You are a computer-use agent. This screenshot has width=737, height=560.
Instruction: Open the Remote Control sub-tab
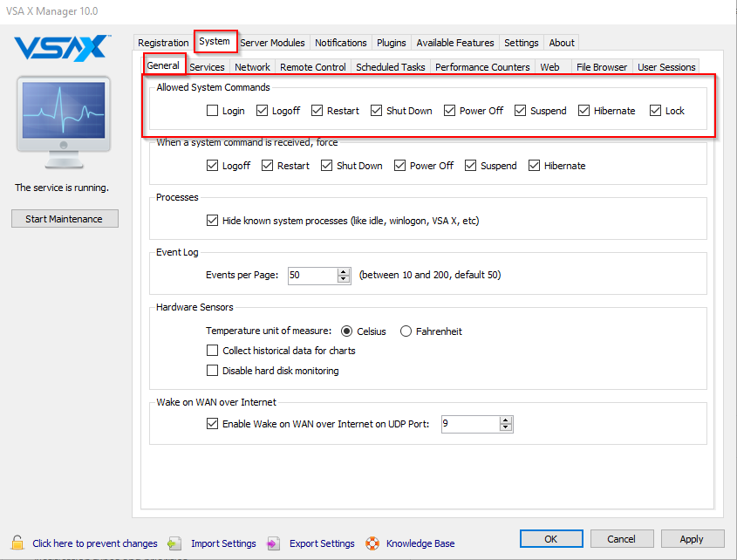point(313,67)
